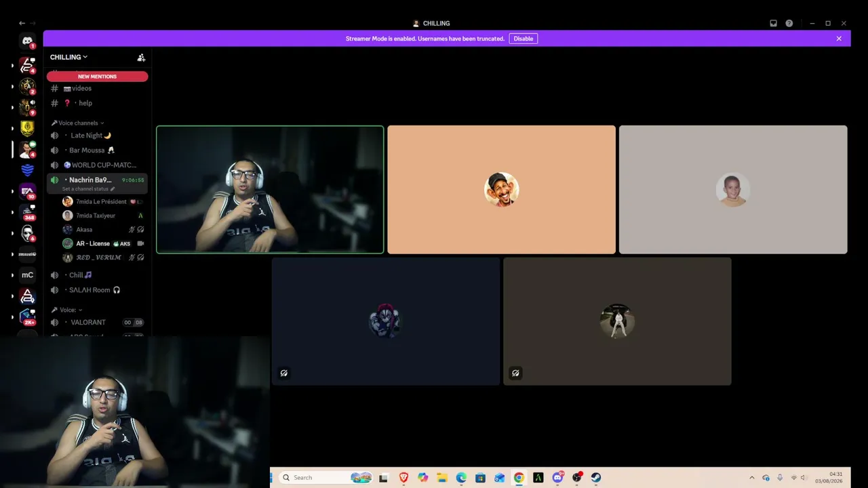
Task: Focus the brown tile with standing figure avatar
Action: click(617, 321)
